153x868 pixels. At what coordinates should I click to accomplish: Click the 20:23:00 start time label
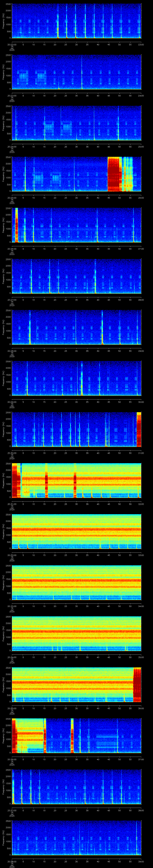12,96
